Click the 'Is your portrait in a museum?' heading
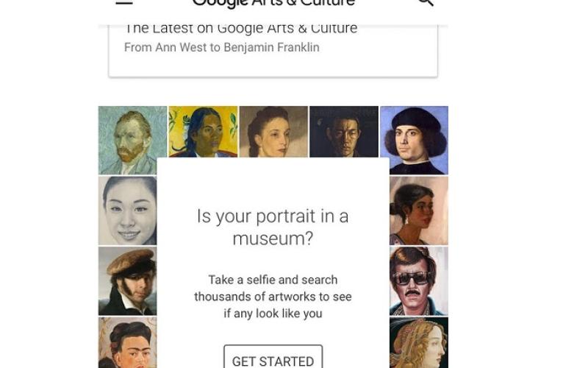588x368 pixels. 273,227
